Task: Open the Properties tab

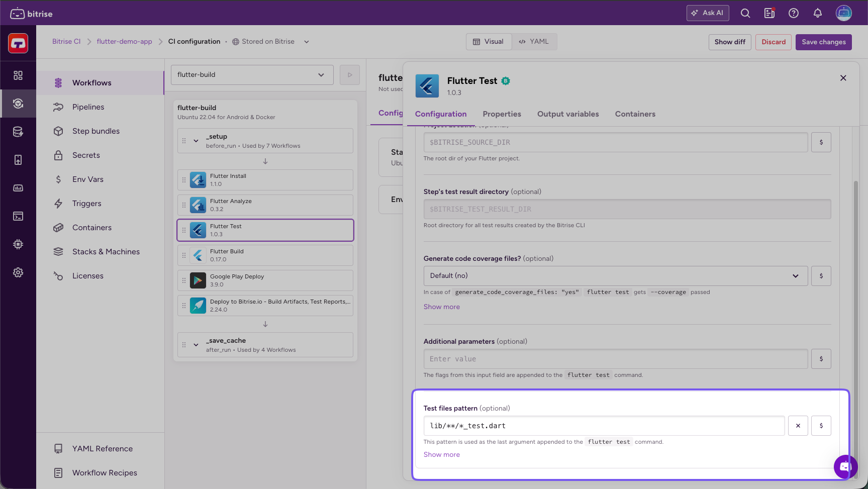Action: [502, 114]
